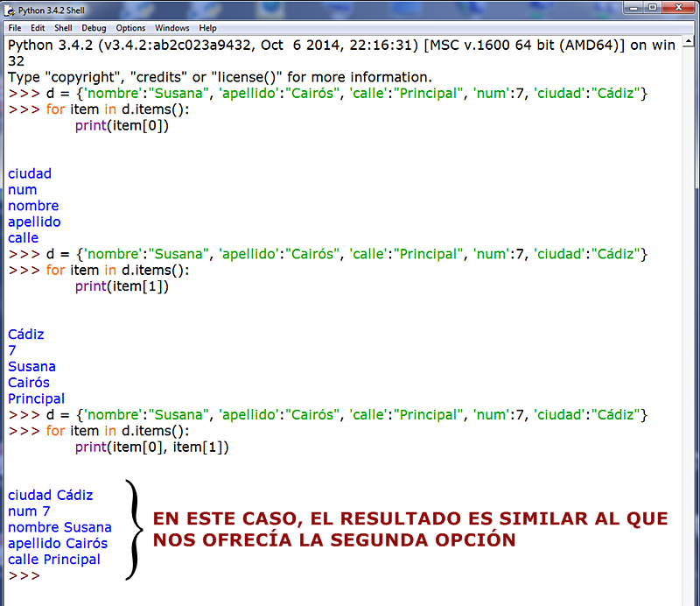700x606 pixels.
Task: Open the Edit menu
Action: click(37, 27)
